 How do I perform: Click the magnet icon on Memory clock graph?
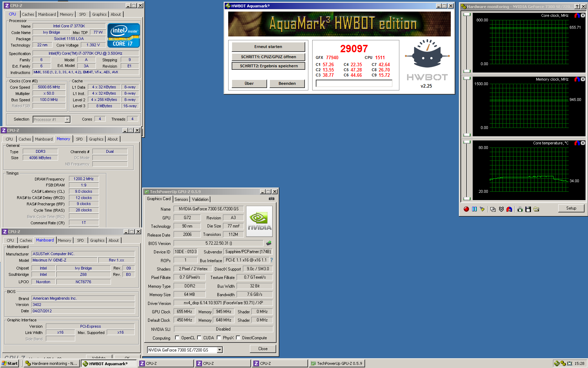(577, 79)
